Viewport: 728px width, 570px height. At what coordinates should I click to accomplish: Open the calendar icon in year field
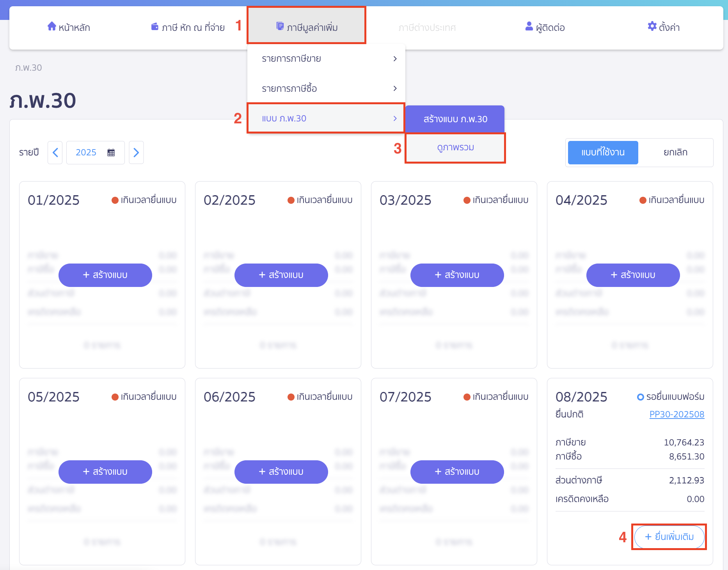click(x=111, y=153)
